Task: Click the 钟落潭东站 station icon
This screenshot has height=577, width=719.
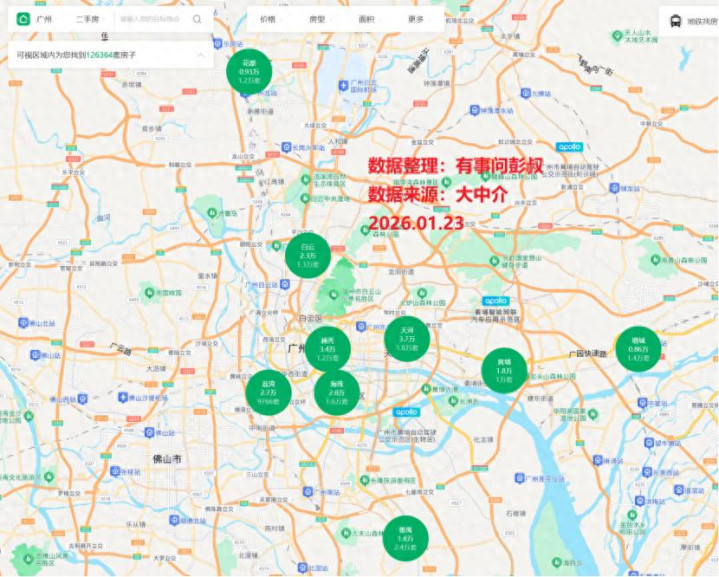Action: pos(475,111)
